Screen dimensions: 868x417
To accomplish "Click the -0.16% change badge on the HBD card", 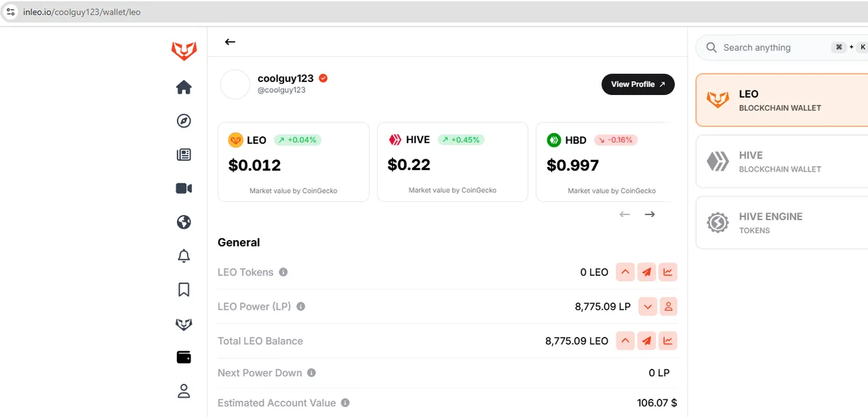I will coord(616,140).
